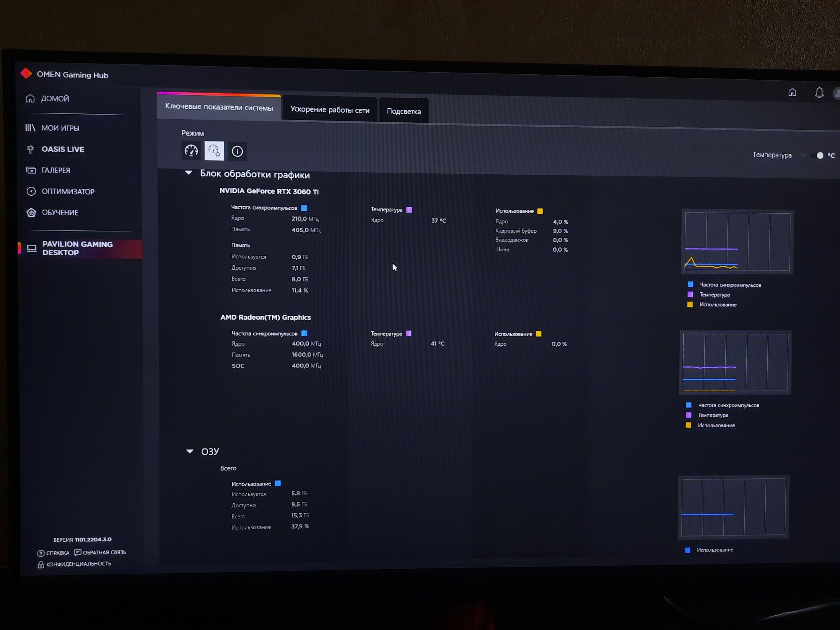Click NVIDIA memory usage 11,4 % value
Viewport: 840px width, 630px height.
click(x=300, y=290)
